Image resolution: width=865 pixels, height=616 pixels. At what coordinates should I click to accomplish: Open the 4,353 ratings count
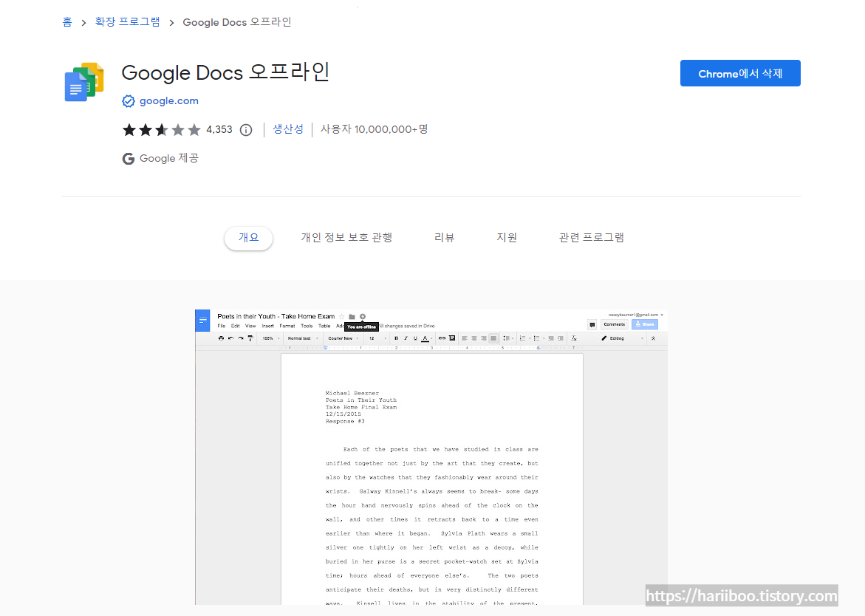coord(219,129)
